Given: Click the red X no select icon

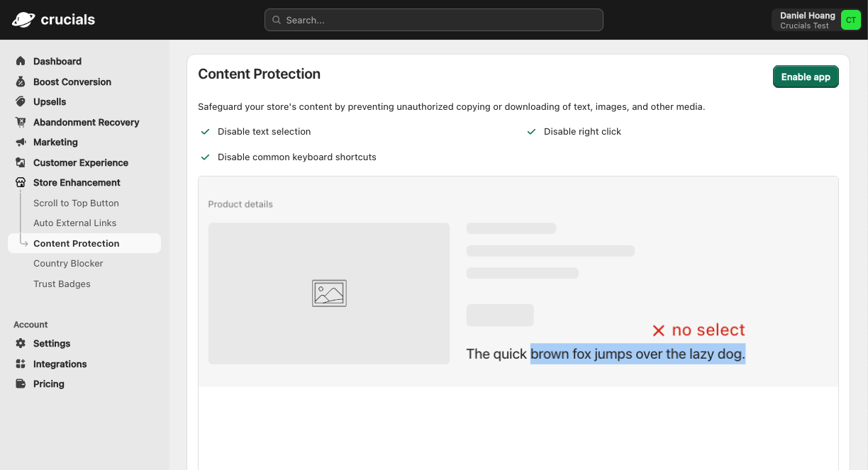Looking at the screenshot, I should point(659,330).
